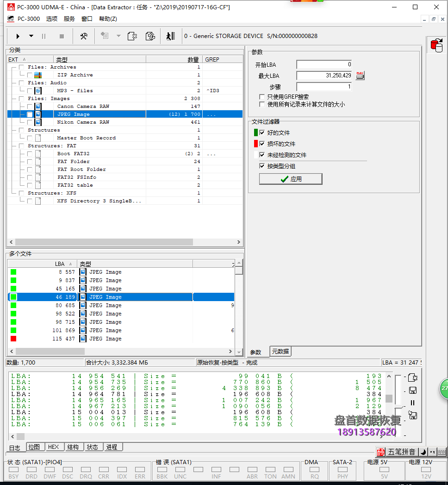Collapse the Files: Archives tree node
Screen dimensions: 448x485
point(14,67)
